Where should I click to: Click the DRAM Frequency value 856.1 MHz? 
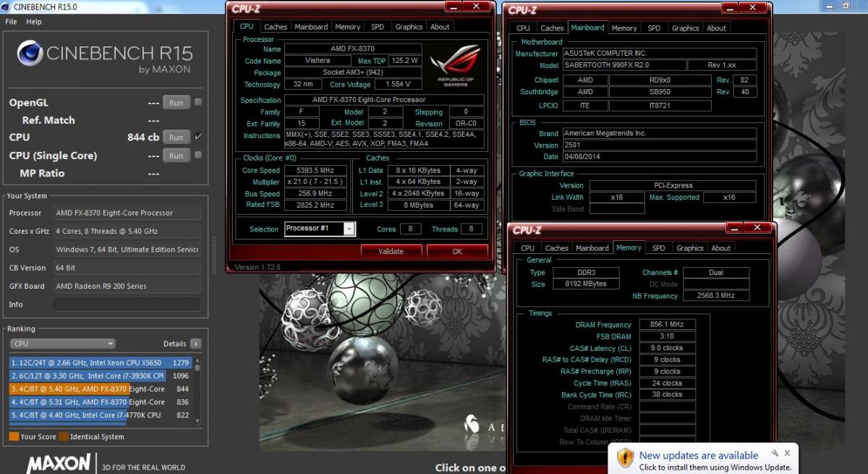click(x=667, y=325)
